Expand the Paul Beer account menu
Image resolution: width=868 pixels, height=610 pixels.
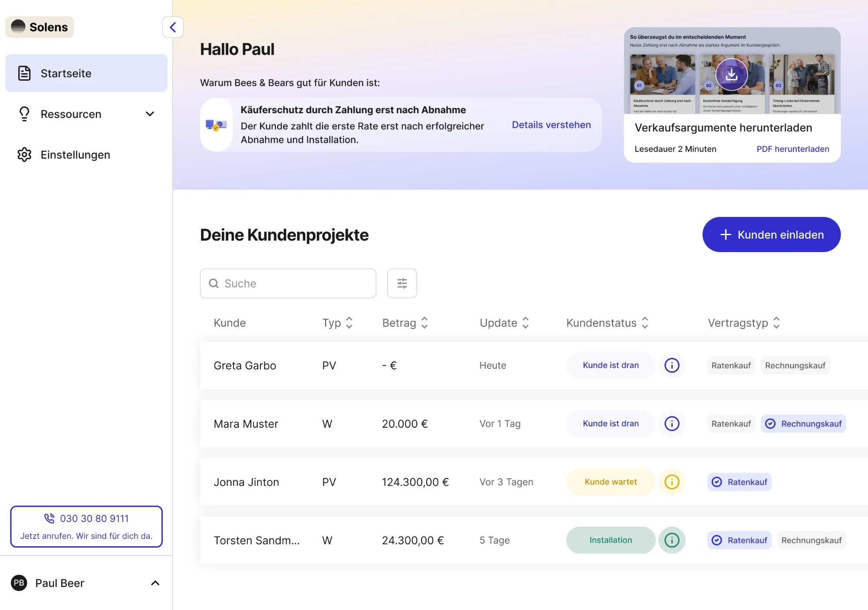[x=155, y=583]
